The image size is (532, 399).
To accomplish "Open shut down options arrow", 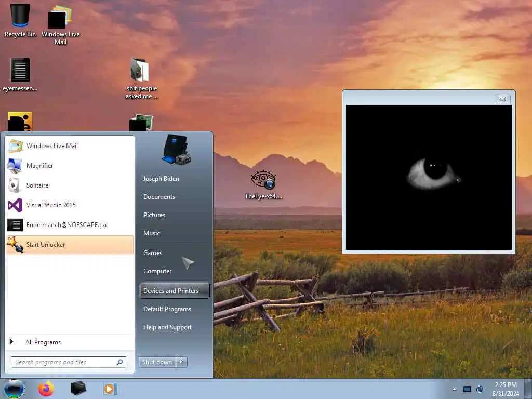I will [181, 362].
